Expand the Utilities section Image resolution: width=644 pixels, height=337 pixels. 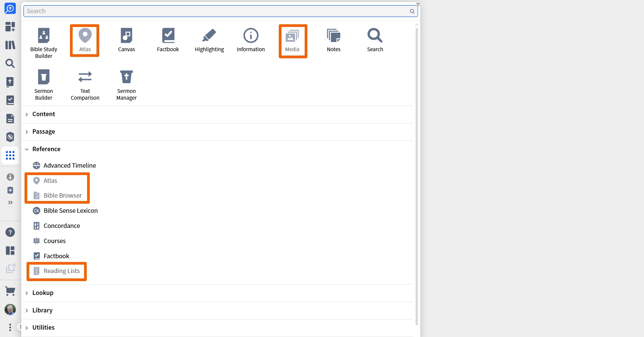tap(217, 328)
